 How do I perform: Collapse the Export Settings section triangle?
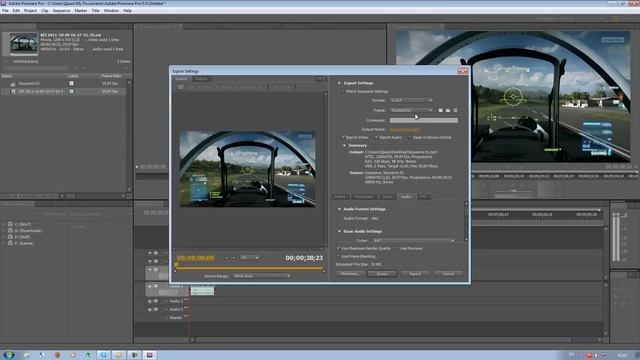(x=339, y=83)
